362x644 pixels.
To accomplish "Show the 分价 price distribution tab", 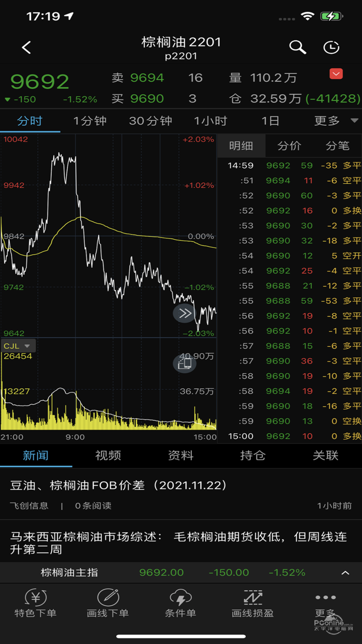I will (x=289, y=146).
